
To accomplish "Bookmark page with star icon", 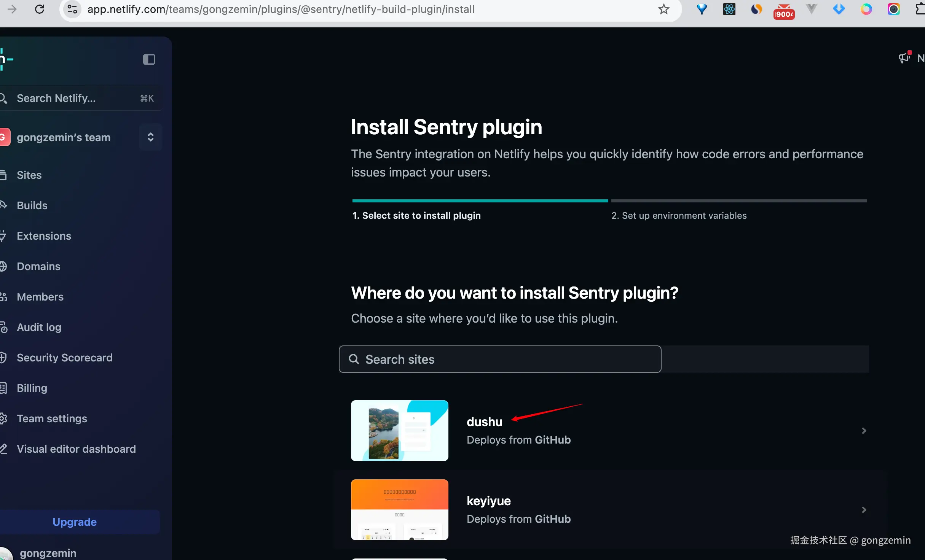I will pos(663,9).
